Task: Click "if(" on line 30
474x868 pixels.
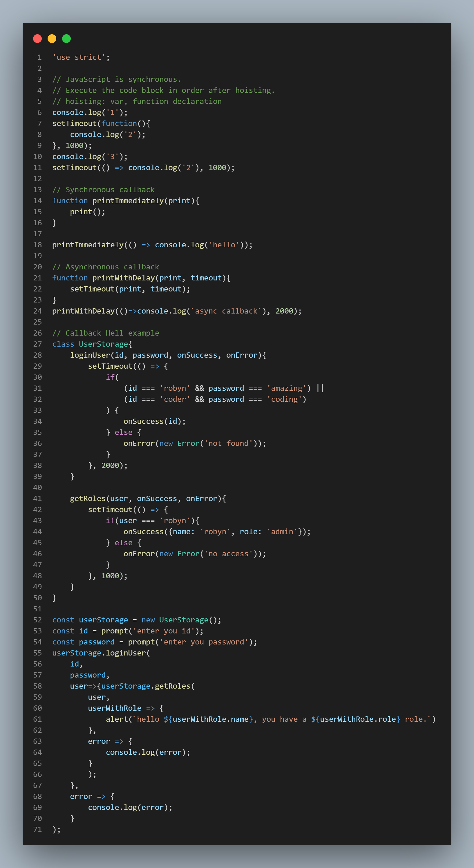Action: pyautogui.click(x=112, y=377)
